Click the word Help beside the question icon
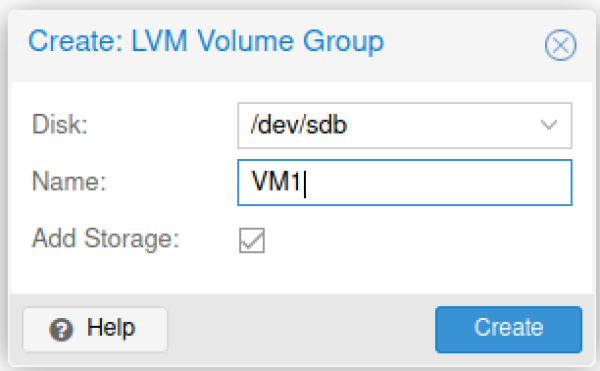Screen dimensions: 600x371 tap(111, 328)
